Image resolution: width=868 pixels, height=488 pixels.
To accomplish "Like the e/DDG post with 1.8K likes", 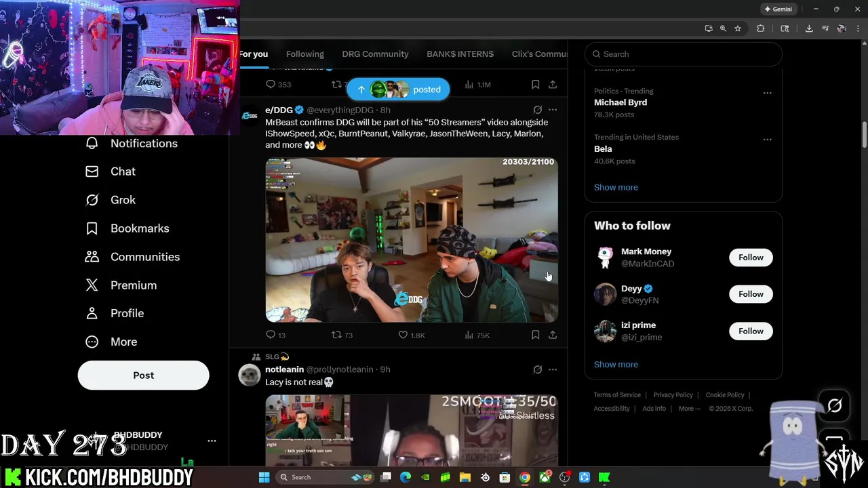I will 403,335.
